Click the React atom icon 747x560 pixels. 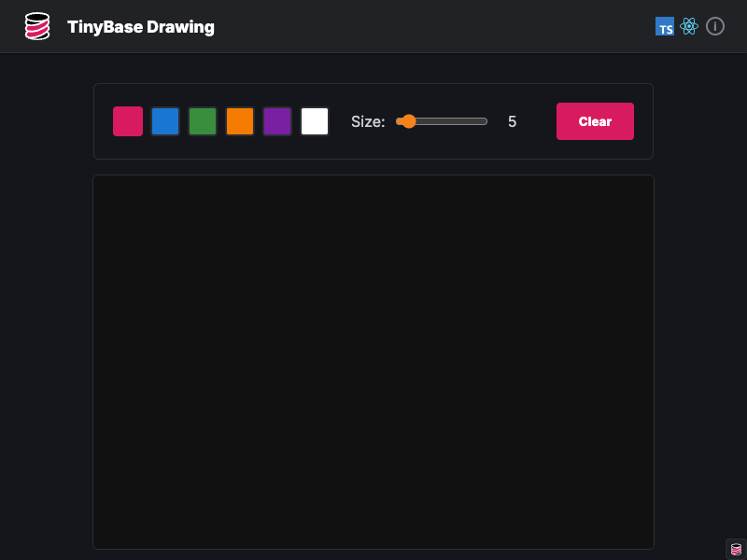click(x=689, y=27)
